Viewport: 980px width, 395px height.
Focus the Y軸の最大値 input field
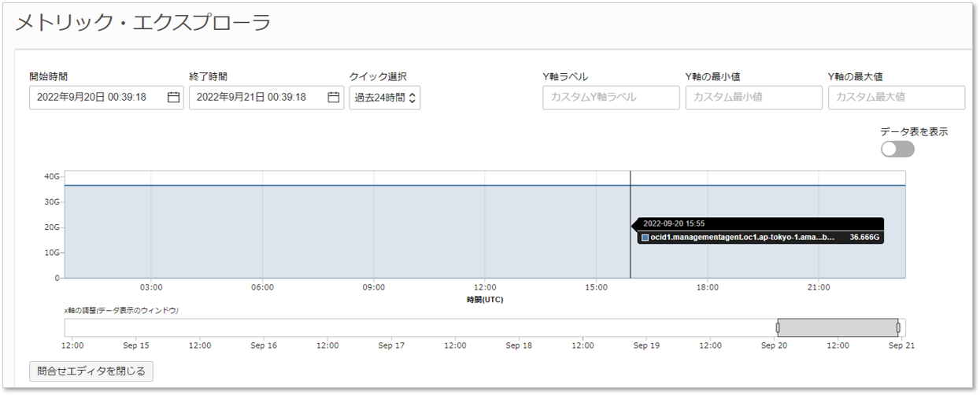point(896,98)
